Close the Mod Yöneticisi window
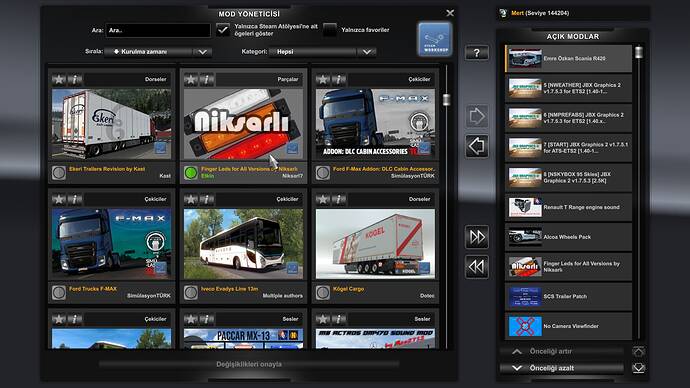Viewport: 690px width, 388px height. [x=450, y=13]
